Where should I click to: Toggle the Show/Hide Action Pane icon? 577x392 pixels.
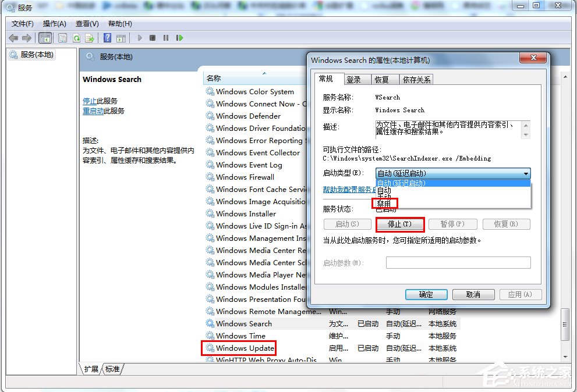click(x=122, y=37)
